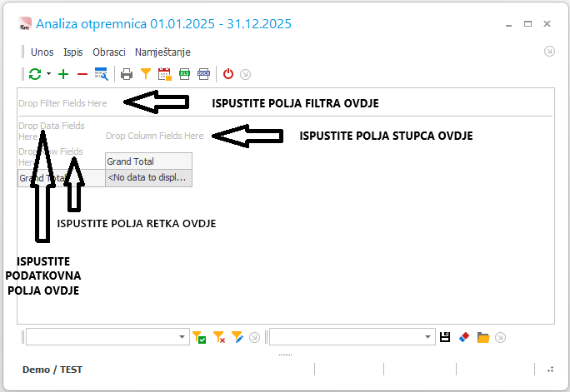This screenshot has width=570, height=392.
Task: Minimize the Analiza otpremnica window
Action: [508, 24]
